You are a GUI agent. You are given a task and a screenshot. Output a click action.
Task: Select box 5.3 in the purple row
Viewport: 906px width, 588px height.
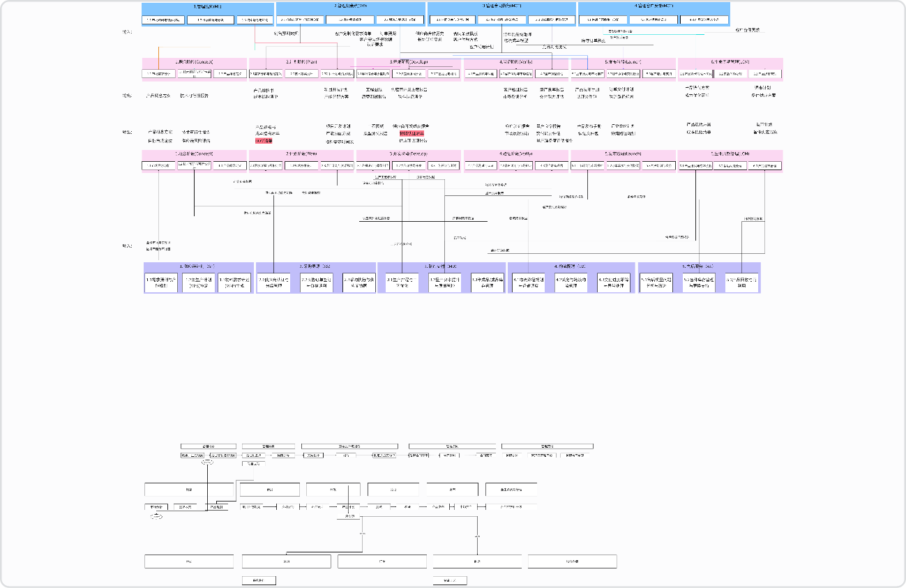pos(741,282)
